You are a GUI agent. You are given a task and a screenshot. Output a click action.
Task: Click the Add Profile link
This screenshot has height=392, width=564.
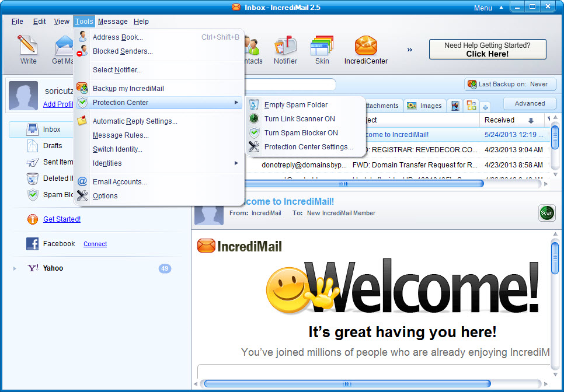click(58, 104)
